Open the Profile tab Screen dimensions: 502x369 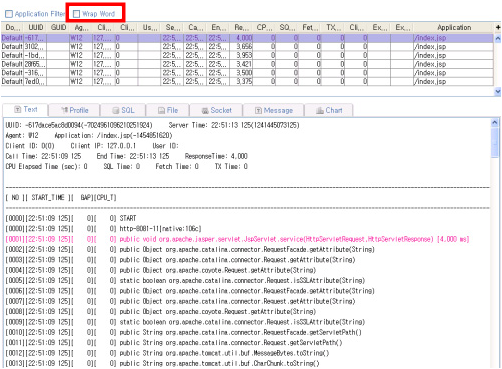tap(74, 110)
